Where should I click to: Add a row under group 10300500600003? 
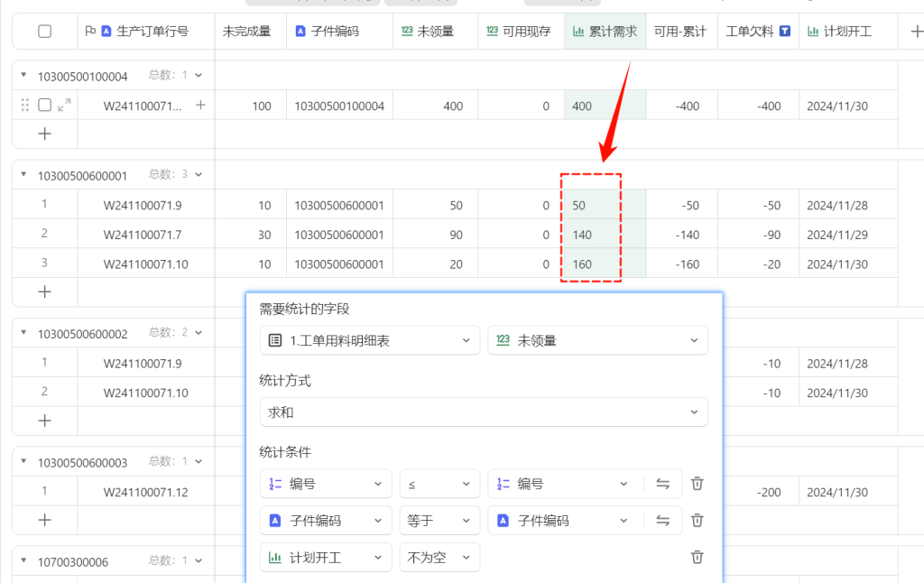coord(45,520)
